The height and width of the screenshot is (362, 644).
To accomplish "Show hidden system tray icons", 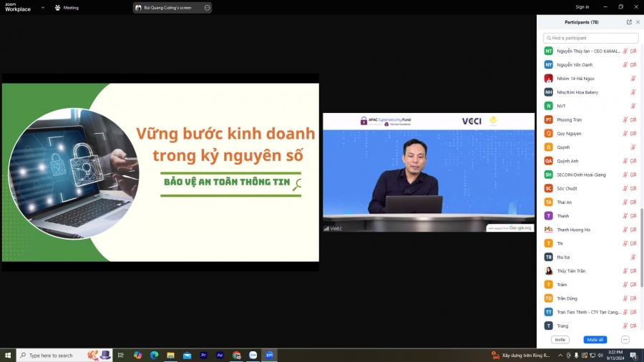I will point(560,356).
